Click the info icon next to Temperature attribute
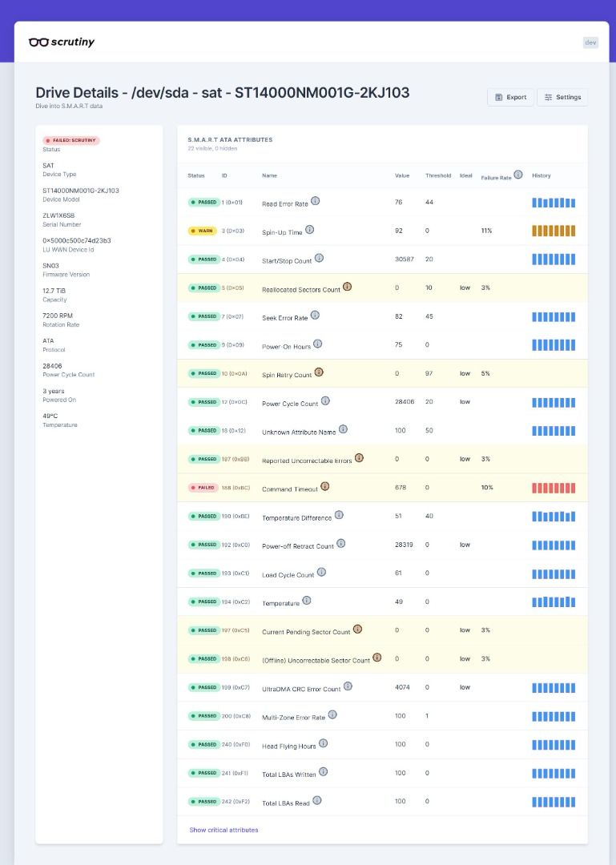The height and width of the screenshot is (865, 616). pos(306,600)
